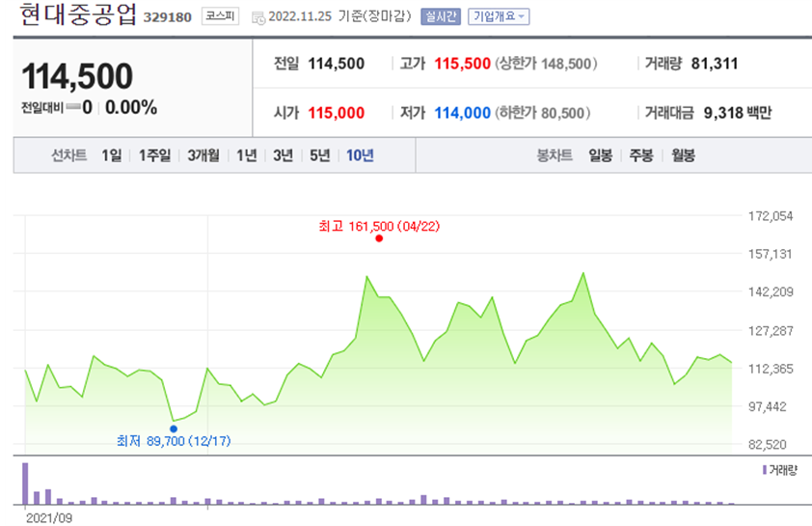Click the 시가 value 115,000
Screen dimensions: 812x526
pyautogui.click(x=337, y=113)
